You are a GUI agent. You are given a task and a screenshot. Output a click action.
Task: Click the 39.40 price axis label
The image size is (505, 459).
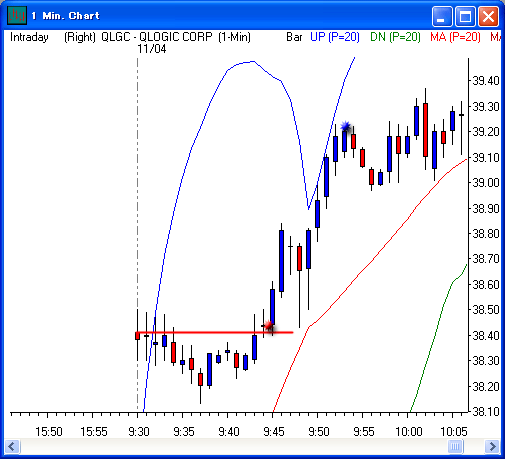(486, 80)
